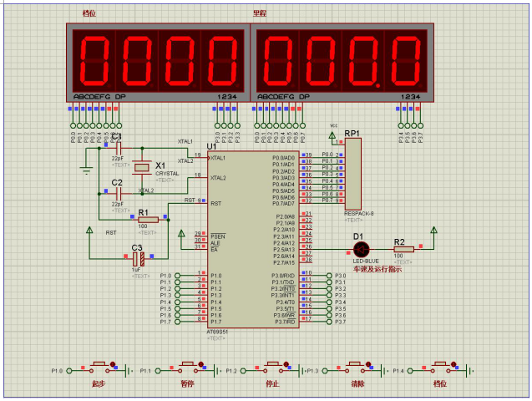Click the AT89S51 label below U1

coord(217,332)
